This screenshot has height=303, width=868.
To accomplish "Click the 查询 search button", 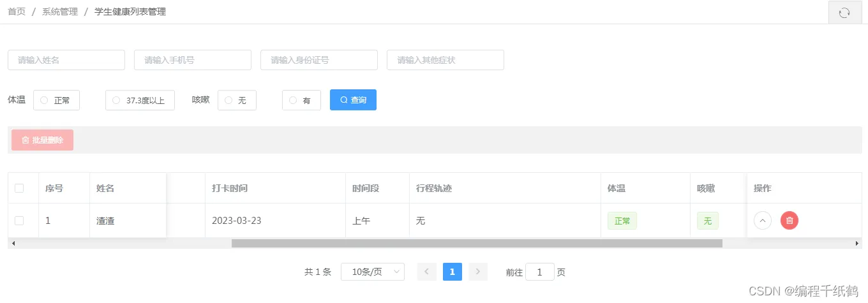I will point(353,100).
